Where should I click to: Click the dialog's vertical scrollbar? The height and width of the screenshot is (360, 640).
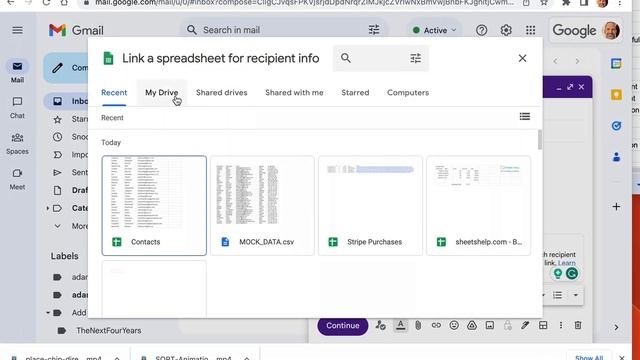540,140
